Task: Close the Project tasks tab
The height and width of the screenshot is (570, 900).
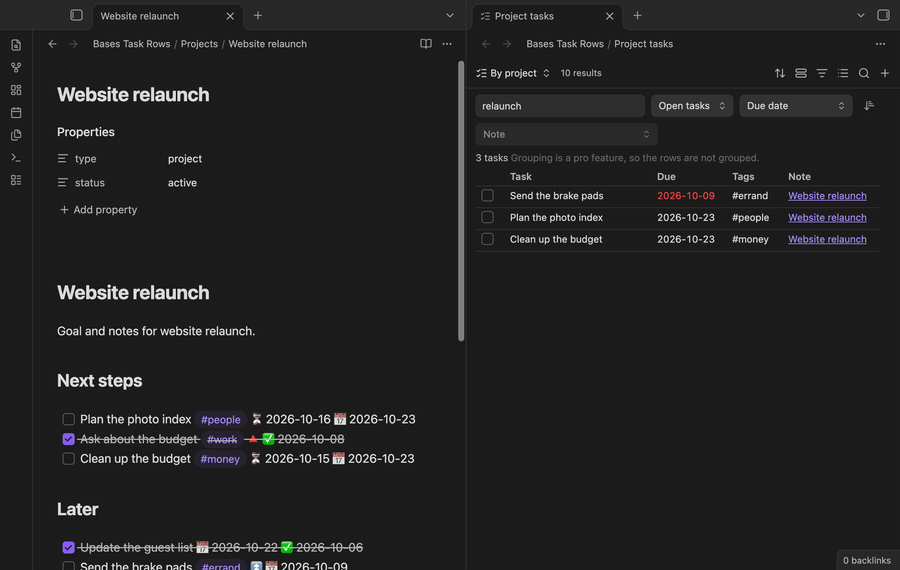Action: pos(610,16)
